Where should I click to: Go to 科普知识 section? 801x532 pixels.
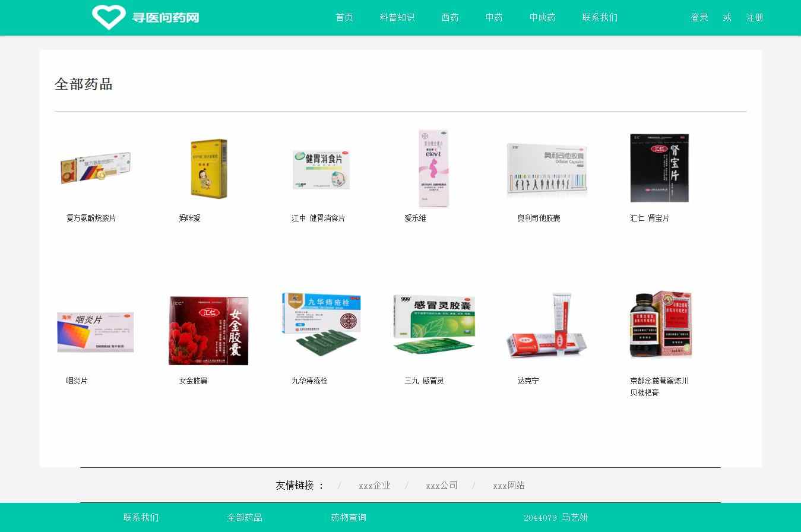397,18
